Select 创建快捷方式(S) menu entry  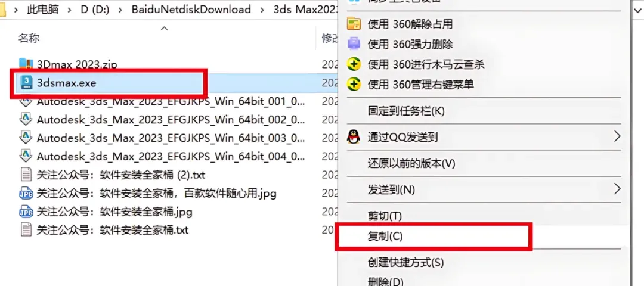tap(406, 262)
